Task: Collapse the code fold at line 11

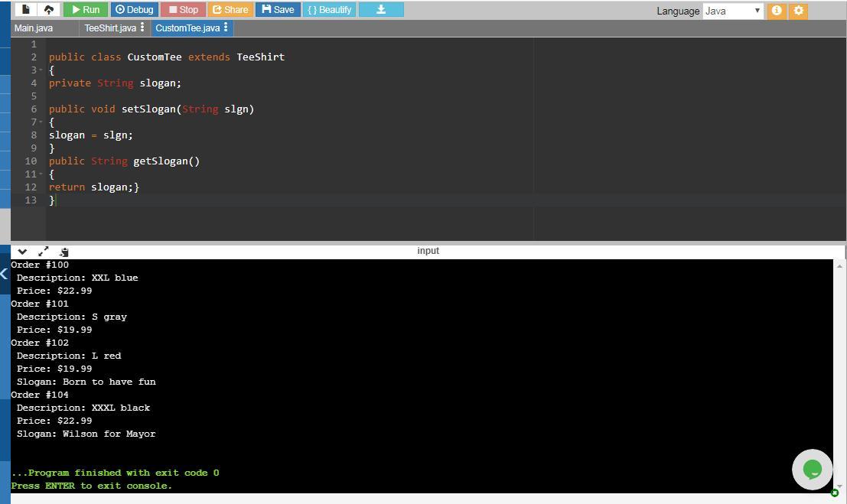Action: click(41, 174)
